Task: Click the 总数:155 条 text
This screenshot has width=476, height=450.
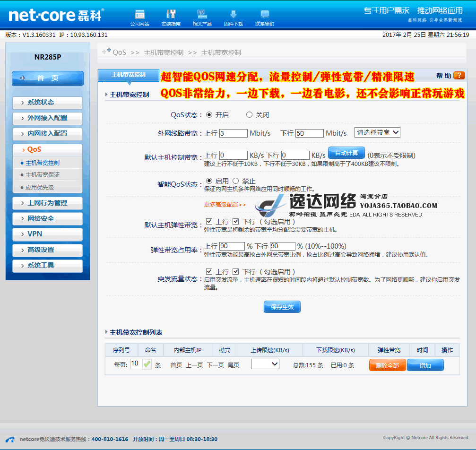Action: (308, 365)
